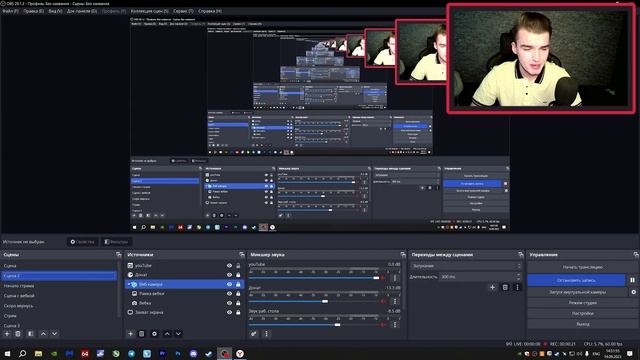The width and height of the screenshot is (640, 360).
Task: Hide the Вебка source with eye icon
Action: pyautogui.click(x=229, y=303)
